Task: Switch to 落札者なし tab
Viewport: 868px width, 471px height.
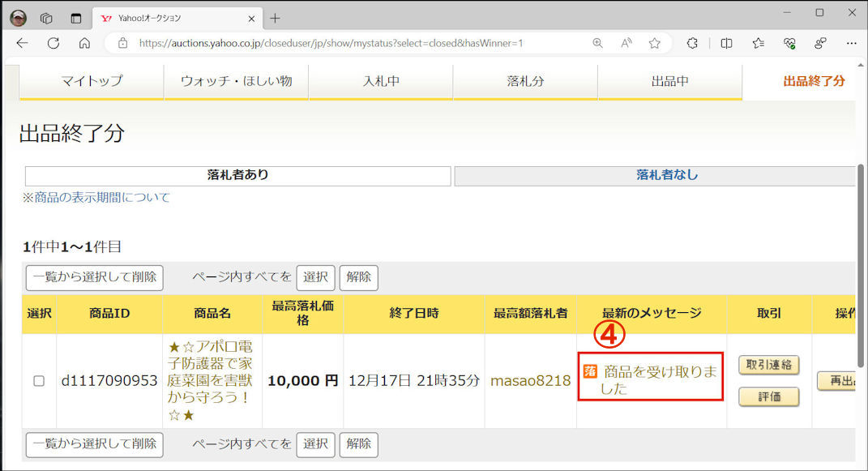Action: point(666,175)
